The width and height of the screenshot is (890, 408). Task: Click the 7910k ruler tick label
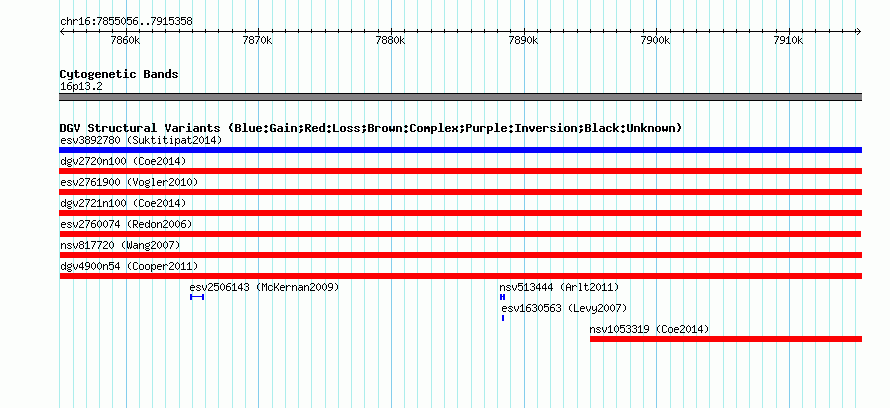788,40
